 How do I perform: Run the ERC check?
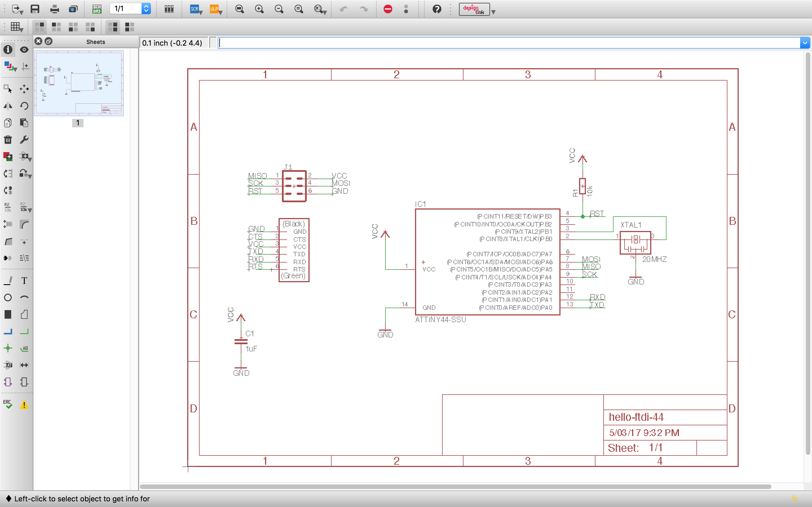8,404
